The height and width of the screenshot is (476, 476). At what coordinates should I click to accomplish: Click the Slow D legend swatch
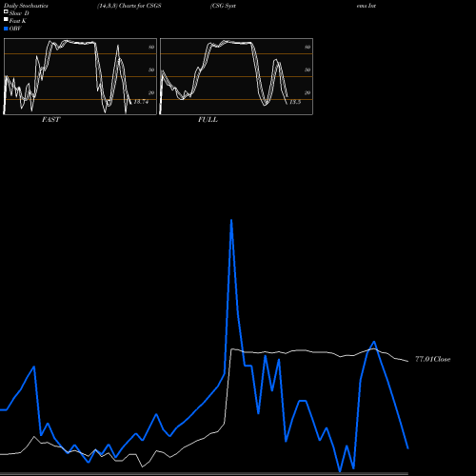(x=6, y=12)
